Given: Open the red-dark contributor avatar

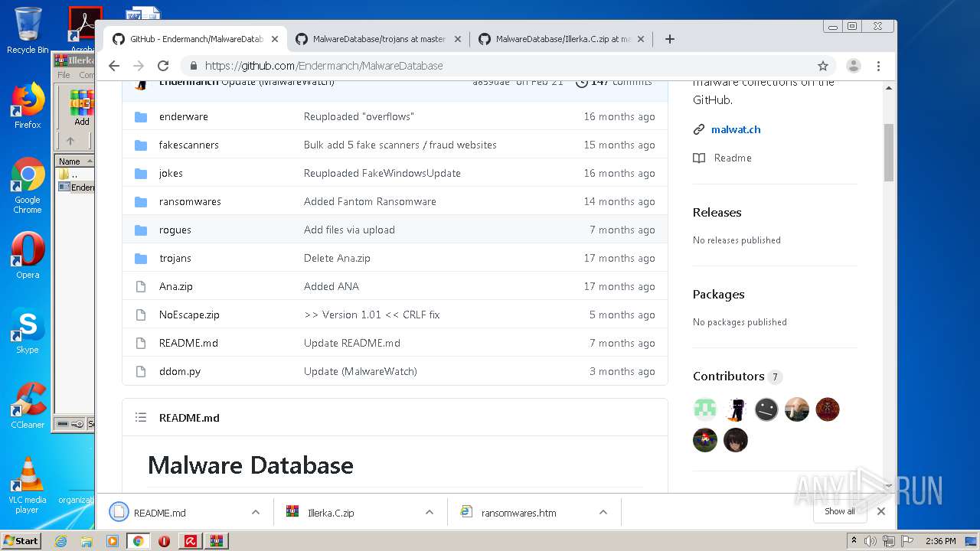Looking at the screenshot, I should (828, 409).
